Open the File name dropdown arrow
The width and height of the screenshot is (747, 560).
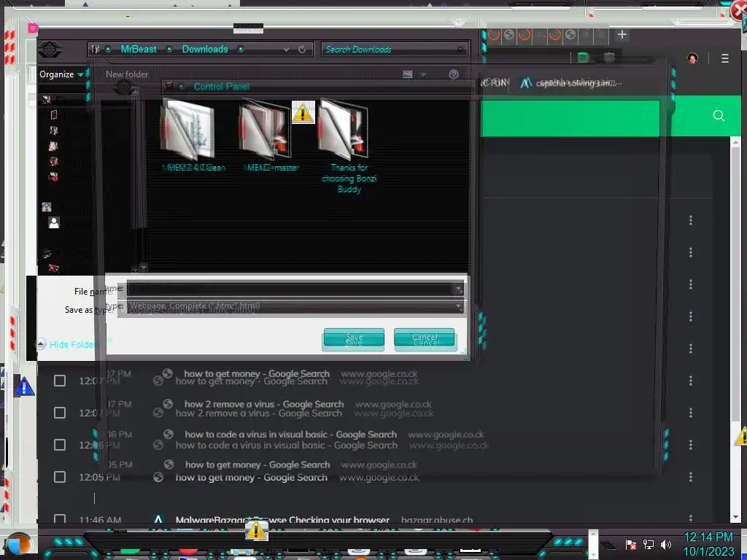tap(458, 289)
